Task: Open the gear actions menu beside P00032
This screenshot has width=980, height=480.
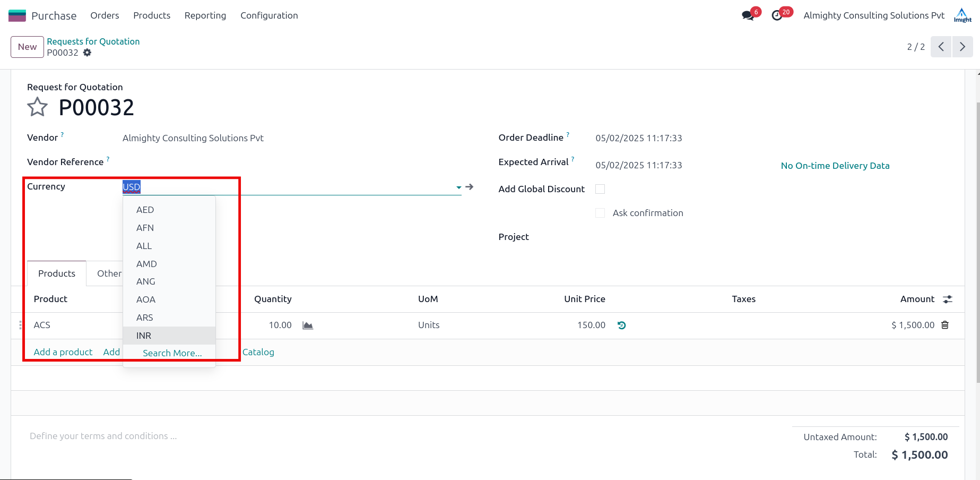Action: click(x=88, y=53)
